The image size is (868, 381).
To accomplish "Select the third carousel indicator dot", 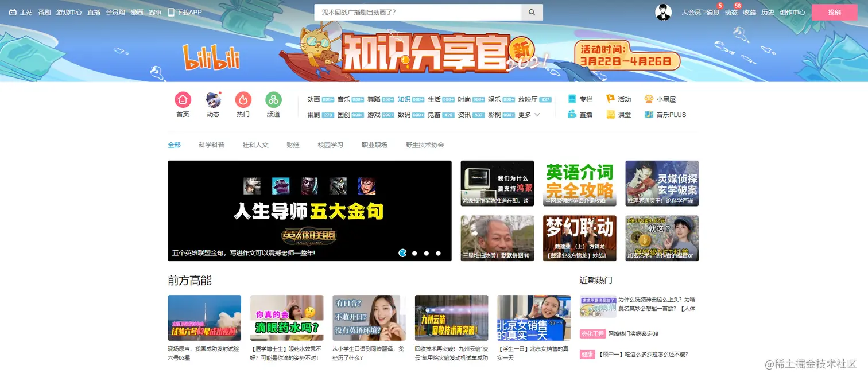I will coord(427,253).
